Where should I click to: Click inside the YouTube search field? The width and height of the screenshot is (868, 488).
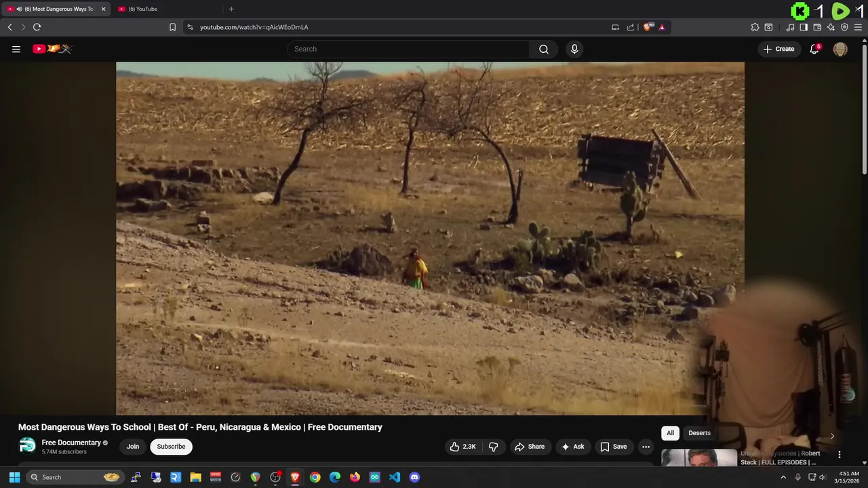[408, 49]
